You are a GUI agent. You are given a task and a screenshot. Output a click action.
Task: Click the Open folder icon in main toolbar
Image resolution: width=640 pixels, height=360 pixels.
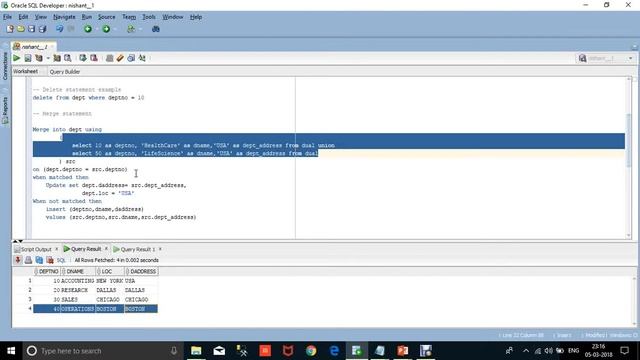(20, 29)
